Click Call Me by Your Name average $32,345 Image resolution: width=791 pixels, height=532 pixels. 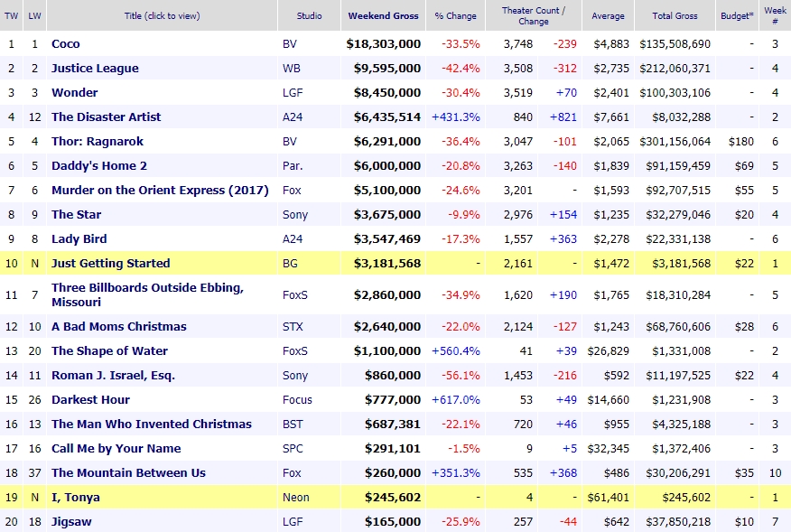click(x=608, y=449)
